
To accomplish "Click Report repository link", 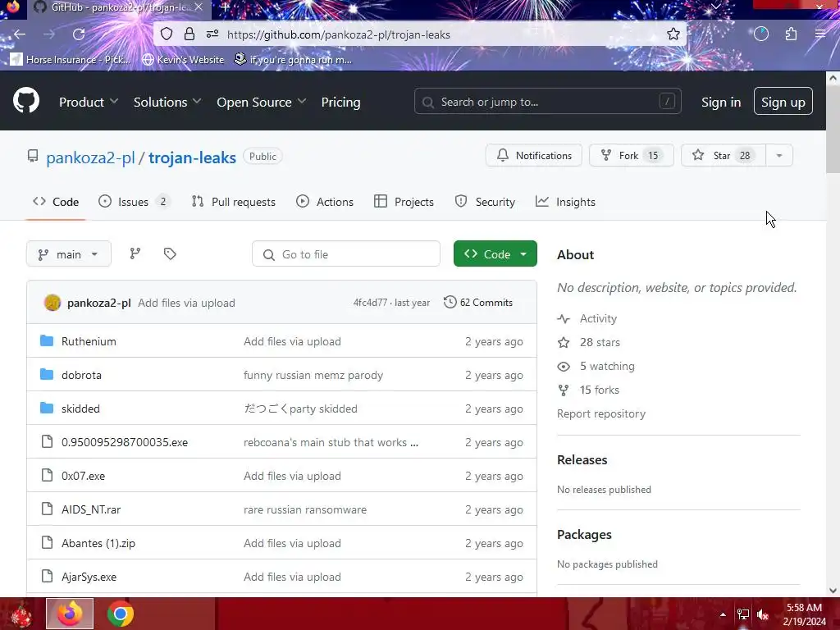I will point(601,413).
